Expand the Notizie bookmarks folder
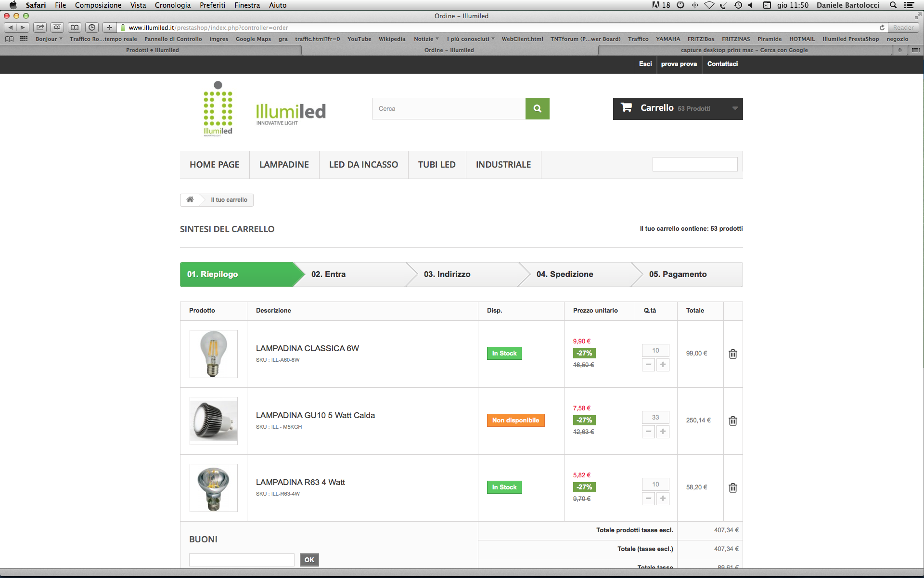 click(426, 39)
